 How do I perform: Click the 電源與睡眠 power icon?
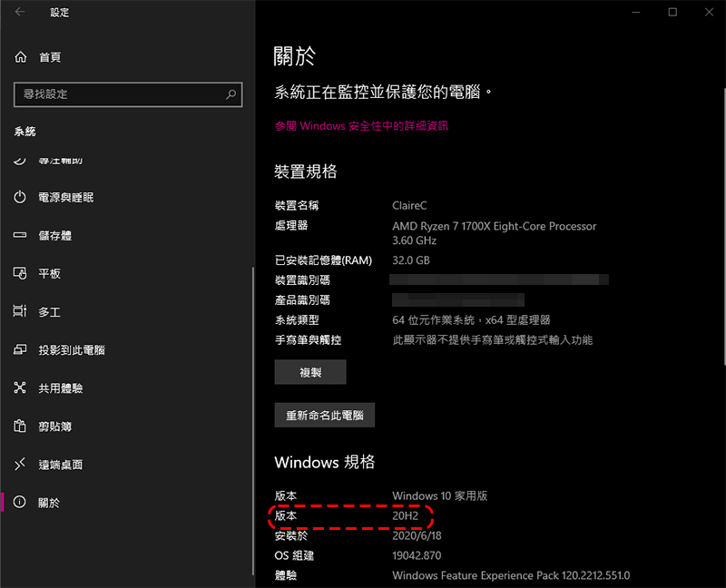point(19,197)
